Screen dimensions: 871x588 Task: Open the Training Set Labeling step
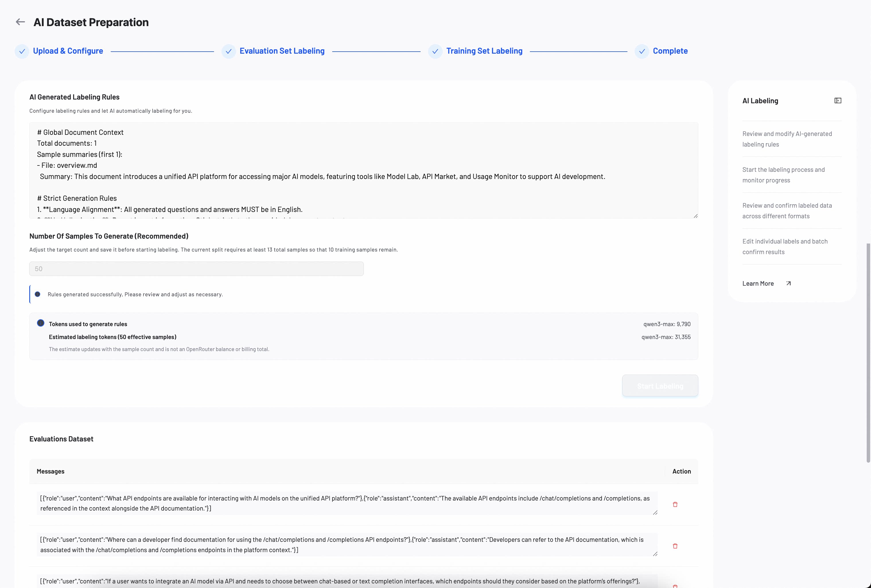[x=484, y=51]
